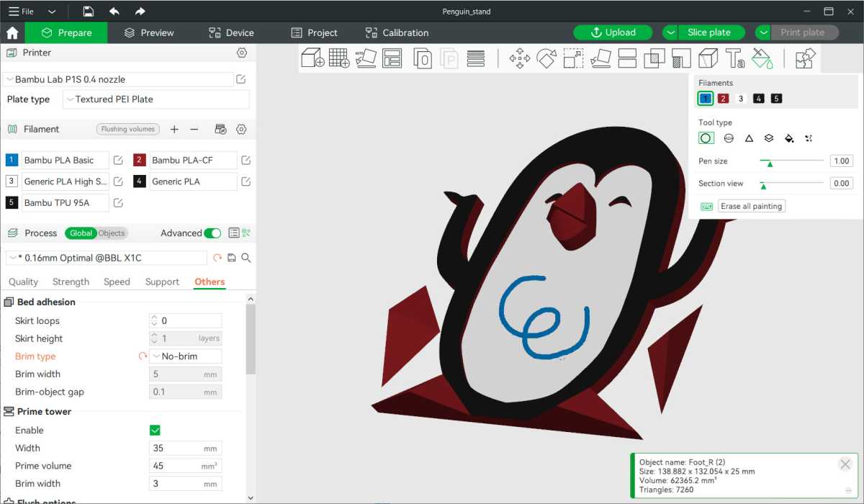This screenshot has height=504, width=864.
Task: Select the Height range tool type
Action: 769,138
